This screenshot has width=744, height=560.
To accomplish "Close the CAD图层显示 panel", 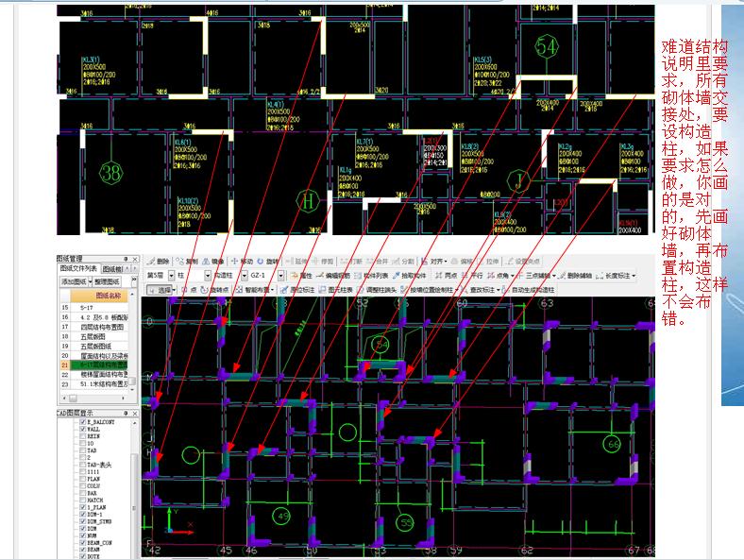I will click(135, 414).
